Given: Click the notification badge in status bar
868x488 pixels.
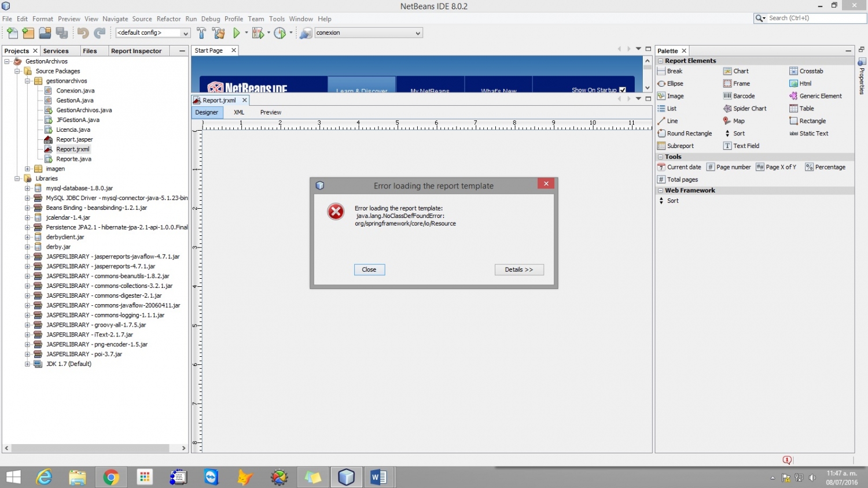Looking at the screenshot, I should [x=787, y=460].
